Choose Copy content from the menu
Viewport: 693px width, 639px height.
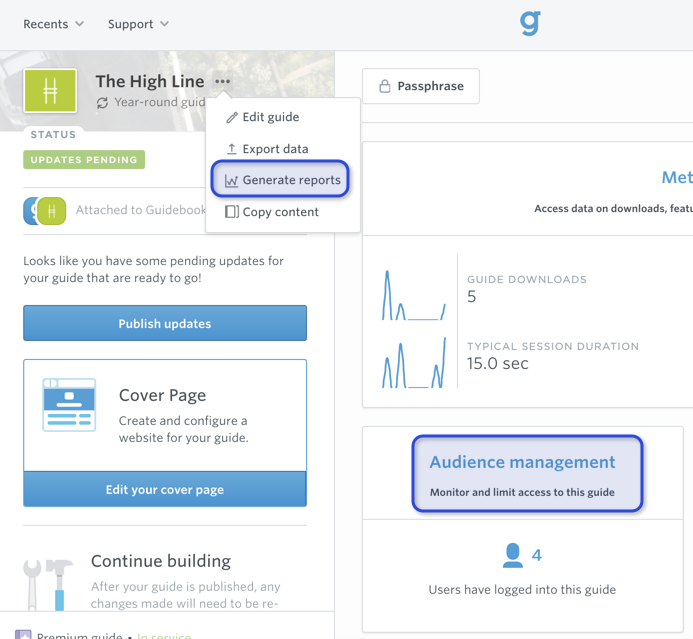coord(272,212)
